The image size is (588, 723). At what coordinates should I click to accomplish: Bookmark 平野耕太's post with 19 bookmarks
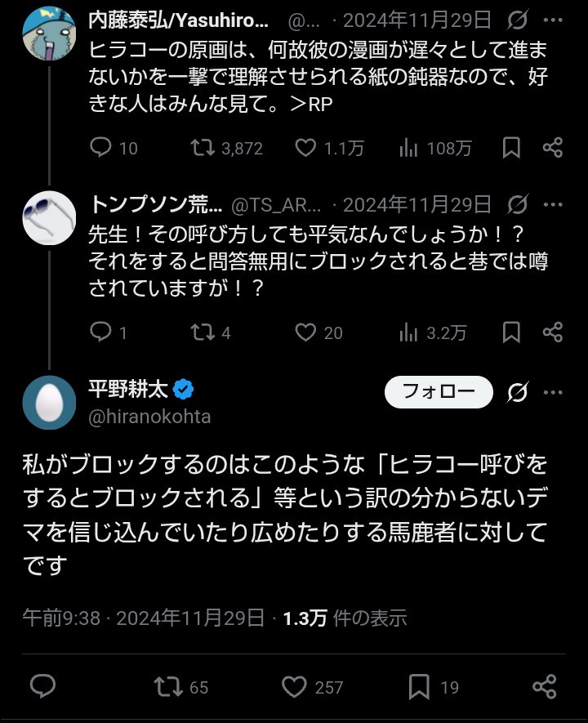[x=419, y=686]
